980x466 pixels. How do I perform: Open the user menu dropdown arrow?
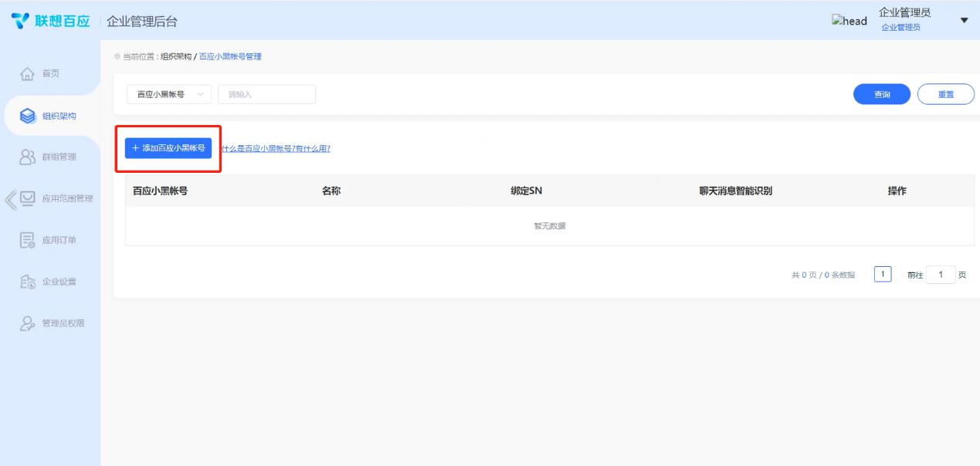click(x=963, y=21)
